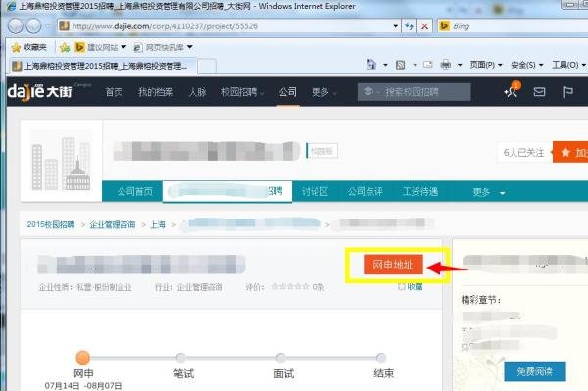Click the RSS feeds icon in command bar
Viewport: 588px width, 391px height.
coord(400,65)
